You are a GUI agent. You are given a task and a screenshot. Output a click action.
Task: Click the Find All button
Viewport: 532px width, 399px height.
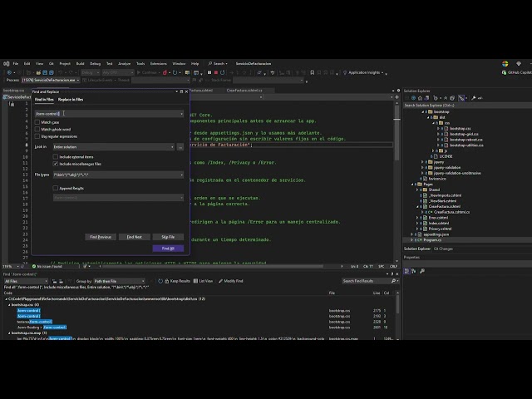coord(168,249)
